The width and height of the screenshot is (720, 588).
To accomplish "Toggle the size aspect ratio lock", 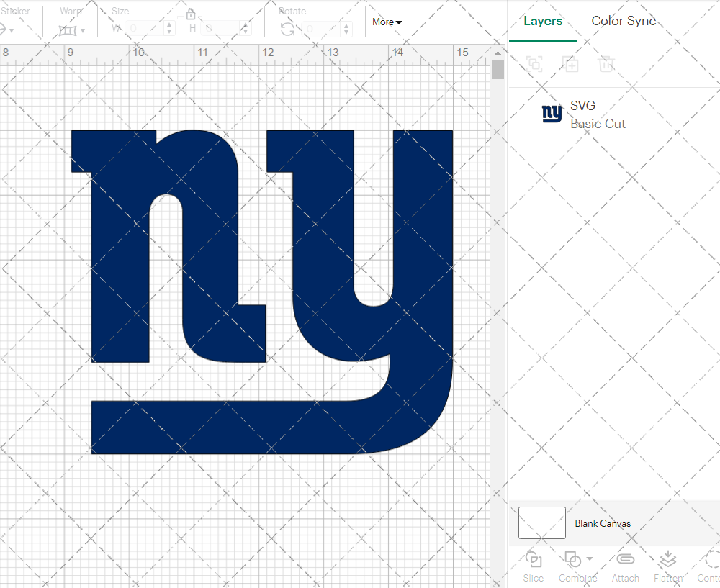I will (x=191, y=14).
